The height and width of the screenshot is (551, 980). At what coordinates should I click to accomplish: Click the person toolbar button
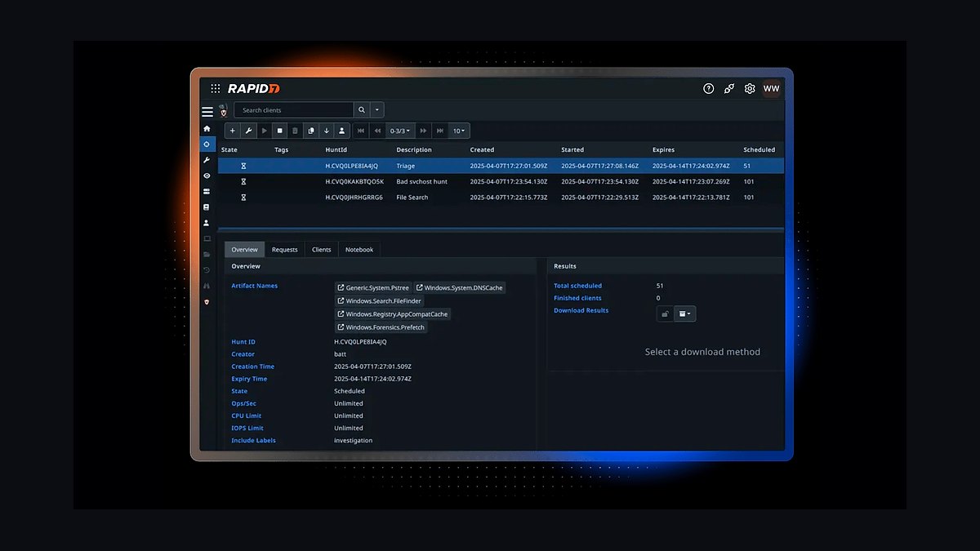[x=342, y=131]
